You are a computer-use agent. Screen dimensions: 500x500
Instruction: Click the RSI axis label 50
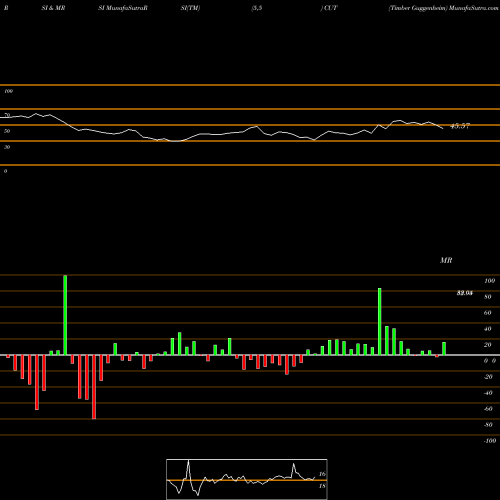pyautogui.click(x=7, y=131)
